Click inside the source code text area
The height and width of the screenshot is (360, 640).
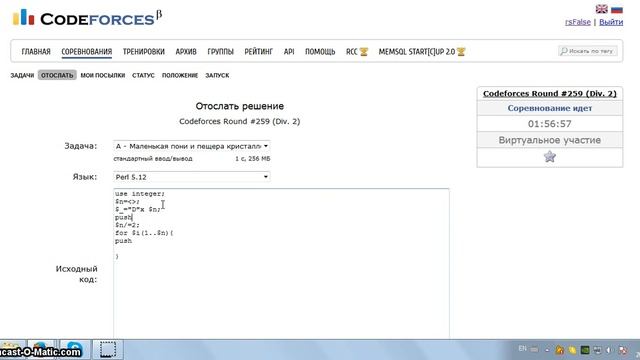(281, 264)
